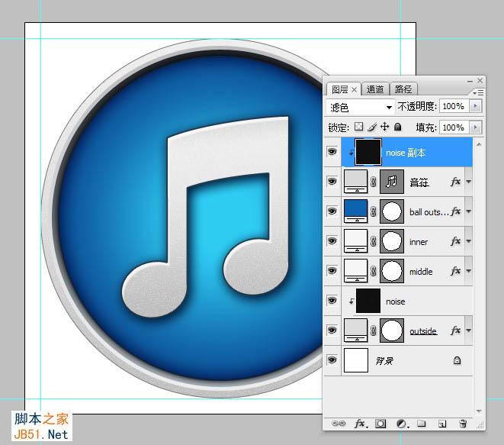Lock position move icon
Image resolution: width=504 pixels, height=445 pixels.
(x=384, y=127)
